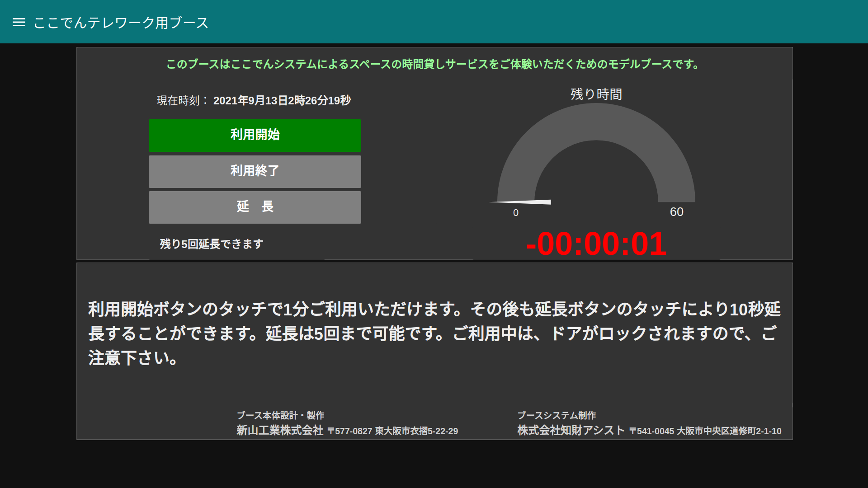Click the ブース本体設計・製作 footer heading
868x488 pixels.
click(x=280, y=415)
